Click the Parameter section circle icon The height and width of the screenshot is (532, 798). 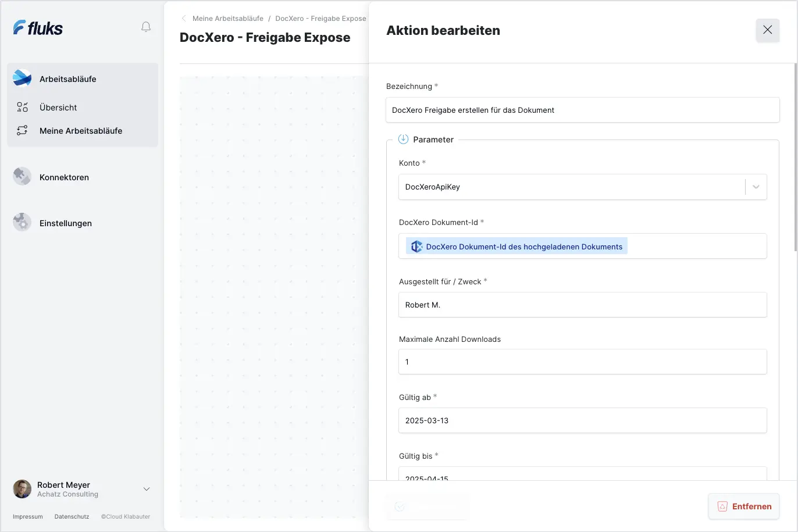coord(403,140)
